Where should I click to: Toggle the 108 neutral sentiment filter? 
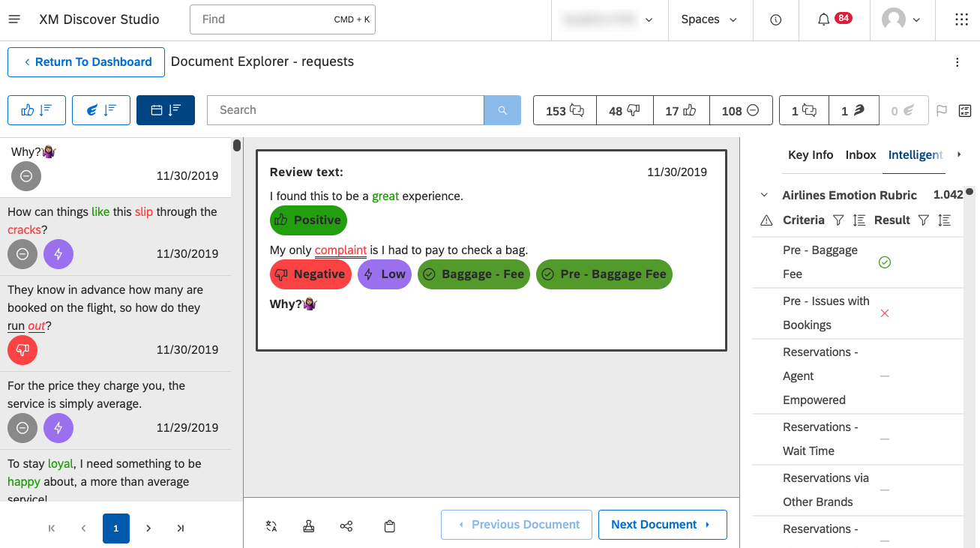[x=741, y=110]
